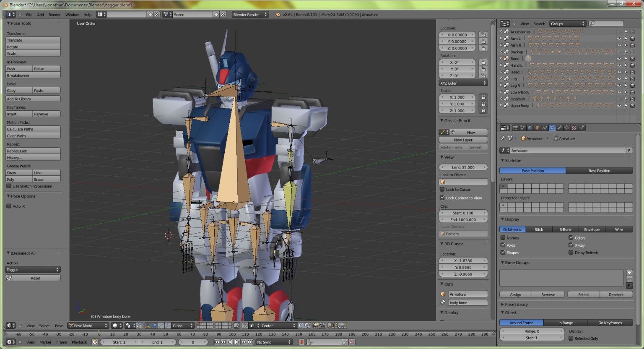Open the Render menu
This screenshot has width=644, height=349.
(55, 15)
